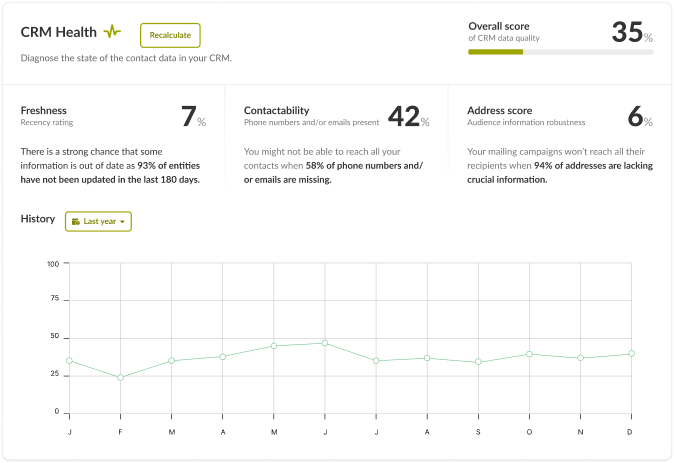Select the November data point on the chart
This screenshot has height=463, width=674.
(580, 357)
